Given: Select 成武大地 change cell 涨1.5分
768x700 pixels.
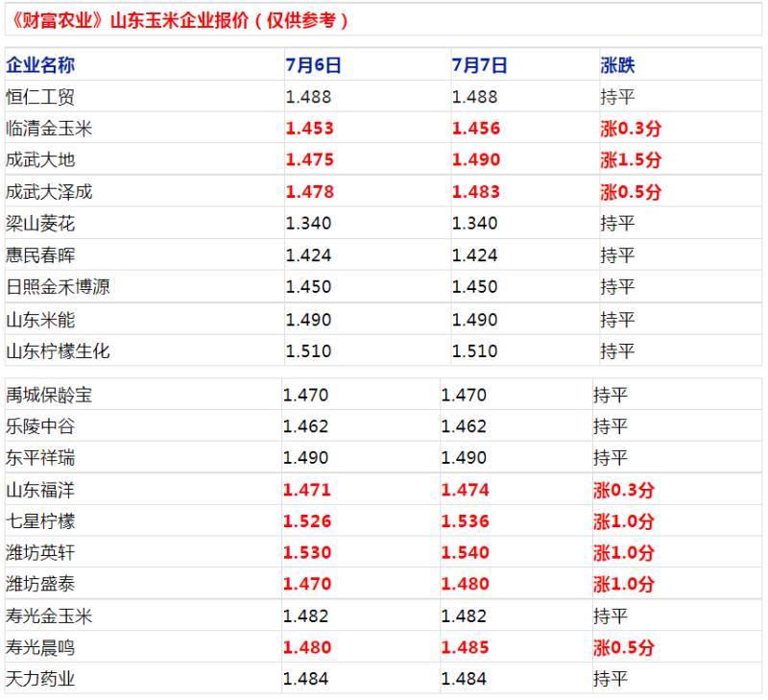Looking at the screenshot, I should point(631,159).
